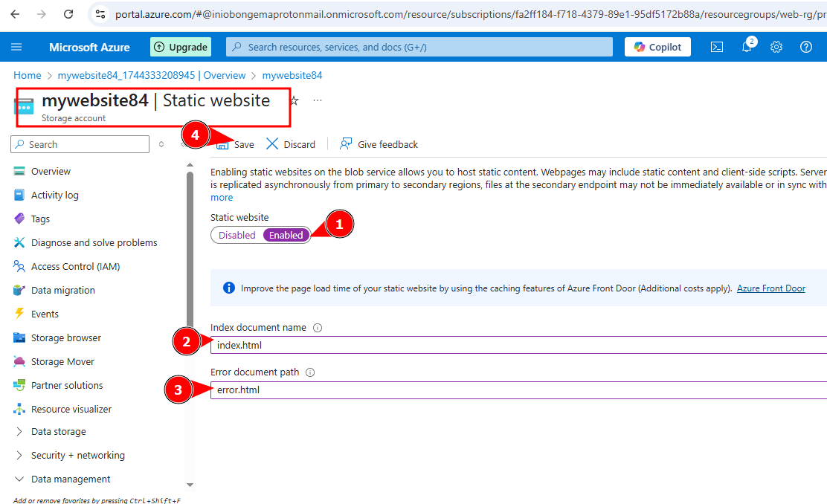This screenshot has height=504, width=827.
Task: Click the Give feedback button label
Action: point(387,144)
